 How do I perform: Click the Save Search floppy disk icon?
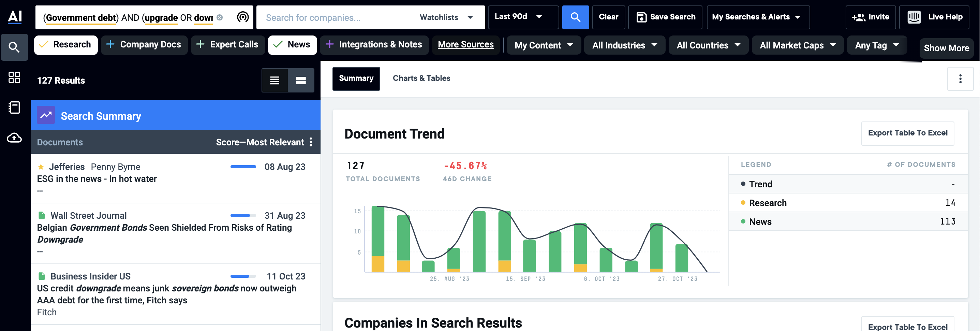(641, 17)
